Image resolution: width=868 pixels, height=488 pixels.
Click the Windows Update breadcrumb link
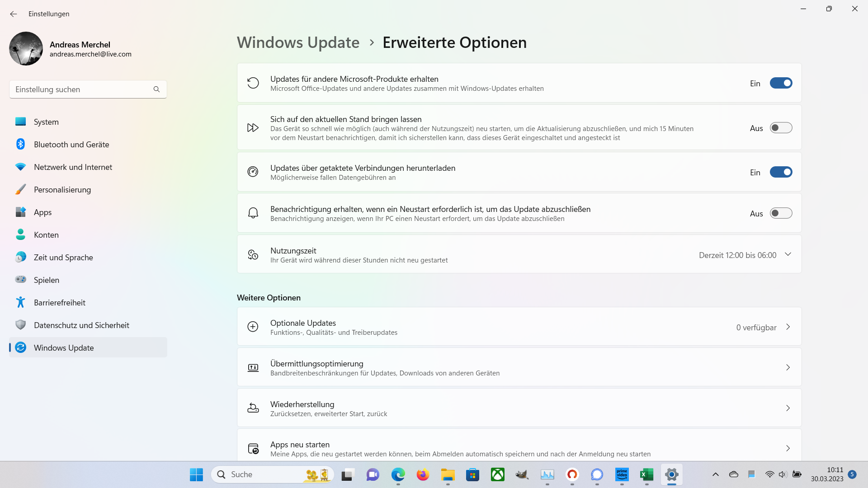(x=298, y=42)
